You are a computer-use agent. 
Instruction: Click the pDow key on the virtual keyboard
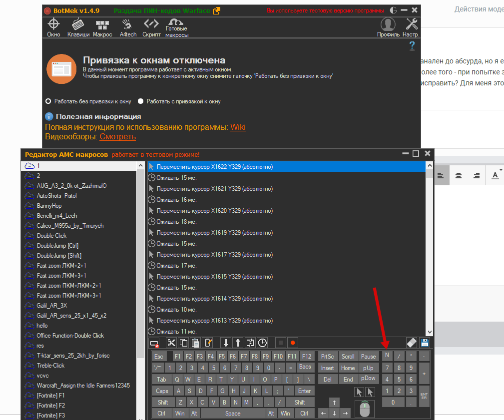pos(368,379)
